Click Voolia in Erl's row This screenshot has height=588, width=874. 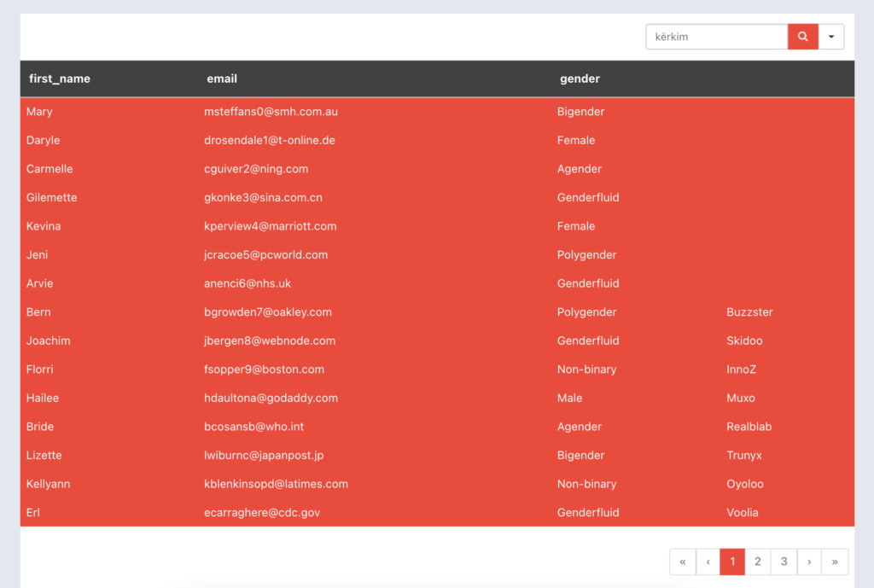point(742,513)
